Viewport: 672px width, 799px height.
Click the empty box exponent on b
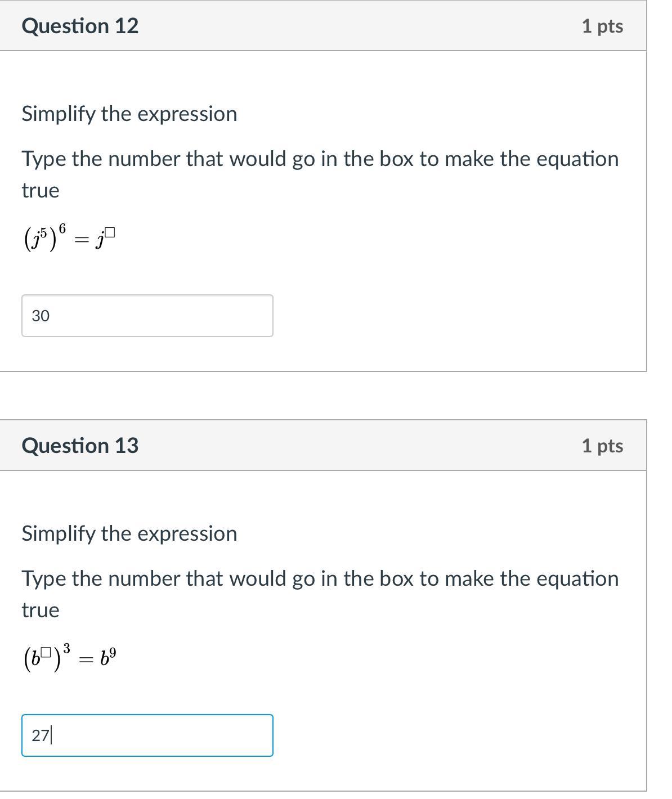[46, 653]
